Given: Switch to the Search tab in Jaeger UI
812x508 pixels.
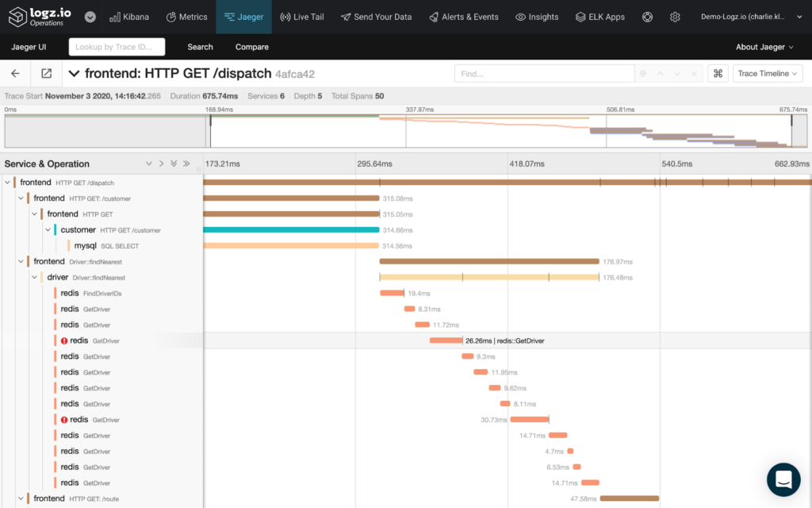Looking at the screenshot, I should click(200, 47).
